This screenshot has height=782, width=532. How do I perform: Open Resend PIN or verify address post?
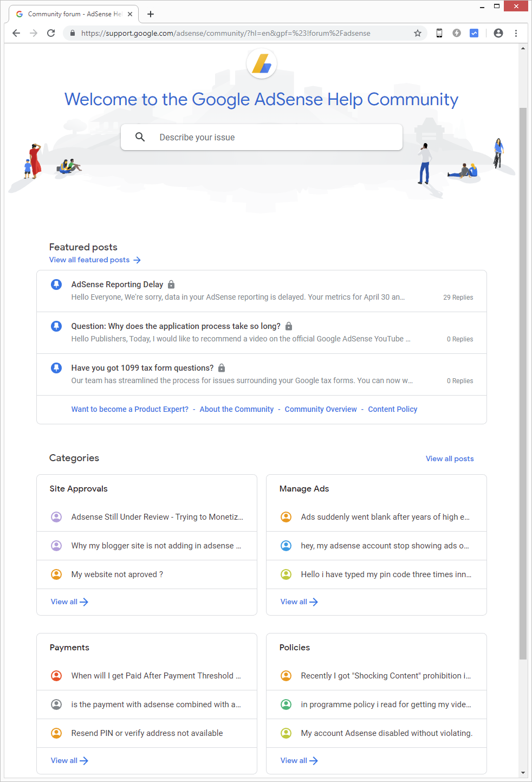(x=147, y=733)
